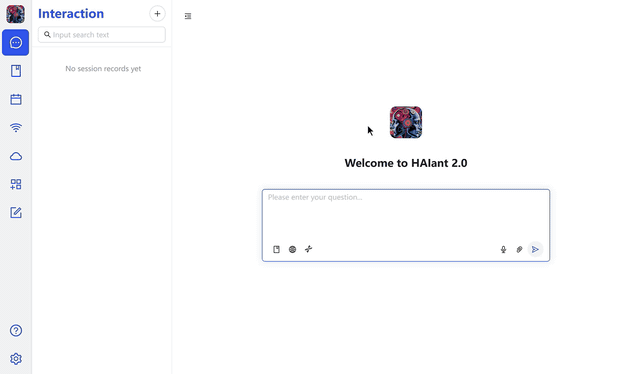Open the Wi-Fi signal icon in sidebar
Screen dimensions: 640x374
click(x=16, y=128)
